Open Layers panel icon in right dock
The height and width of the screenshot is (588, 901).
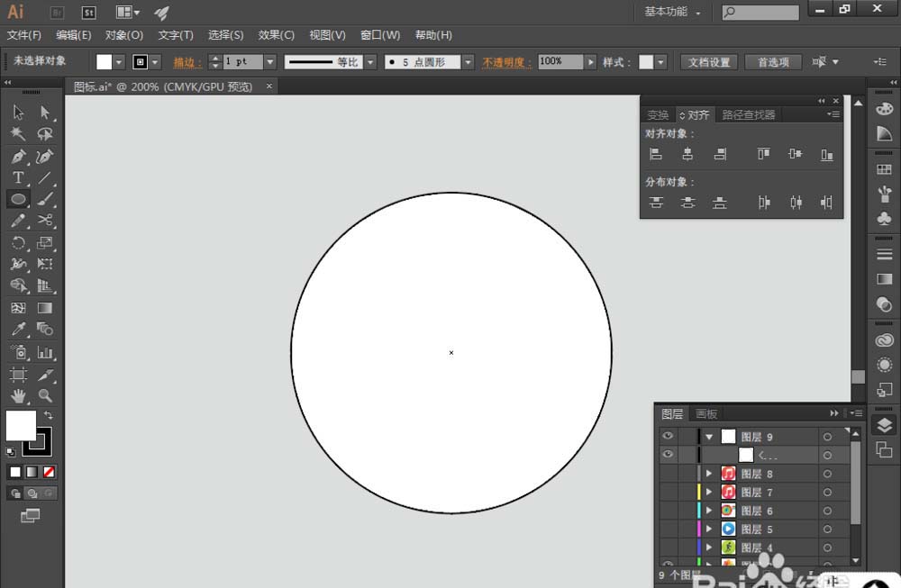(884, 427)
